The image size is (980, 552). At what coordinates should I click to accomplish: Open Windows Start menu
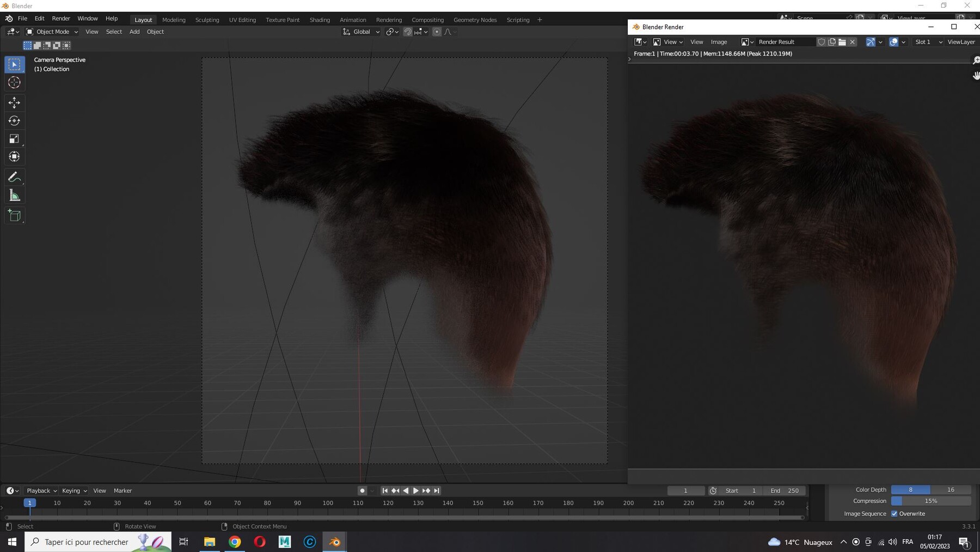12,542
